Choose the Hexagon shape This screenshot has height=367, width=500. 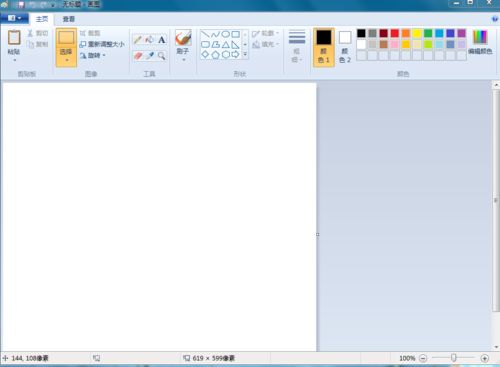[226, 54]
